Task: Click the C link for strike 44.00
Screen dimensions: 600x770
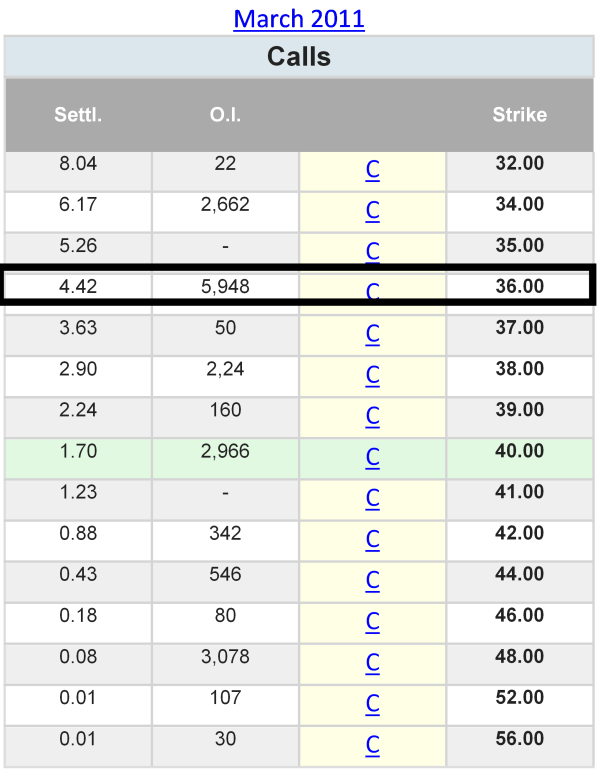Action: 372,580
